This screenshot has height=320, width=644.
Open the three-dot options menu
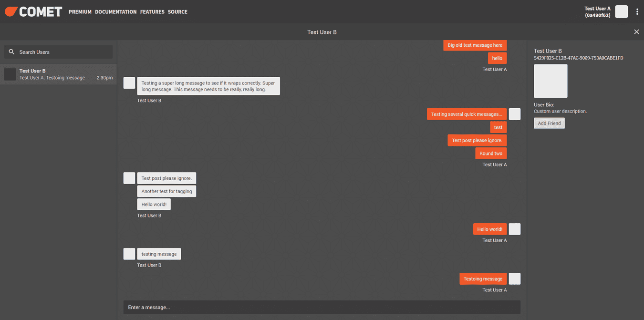point(637,12)
